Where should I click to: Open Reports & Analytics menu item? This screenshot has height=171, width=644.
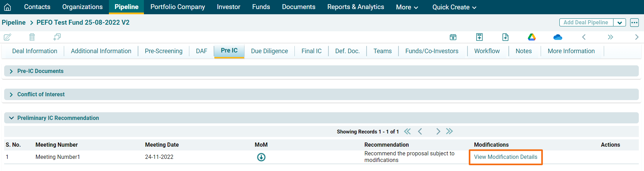pos(355,7)
